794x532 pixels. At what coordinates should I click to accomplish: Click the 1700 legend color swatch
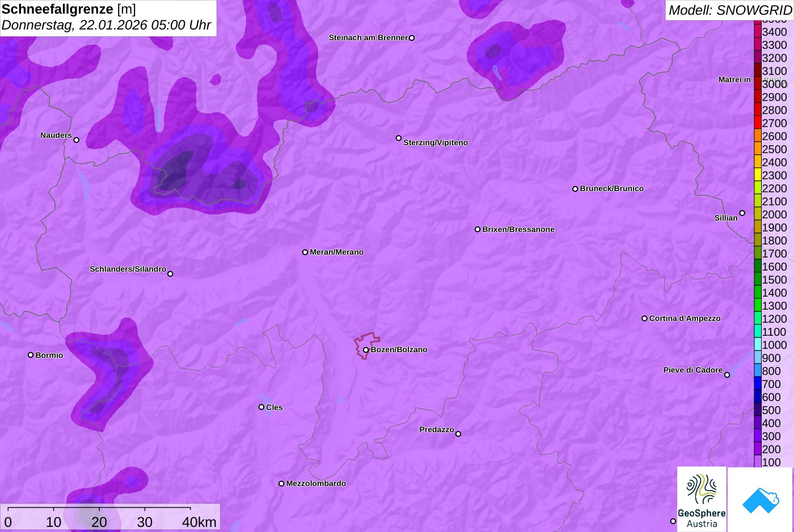click(x=757, y=254)
